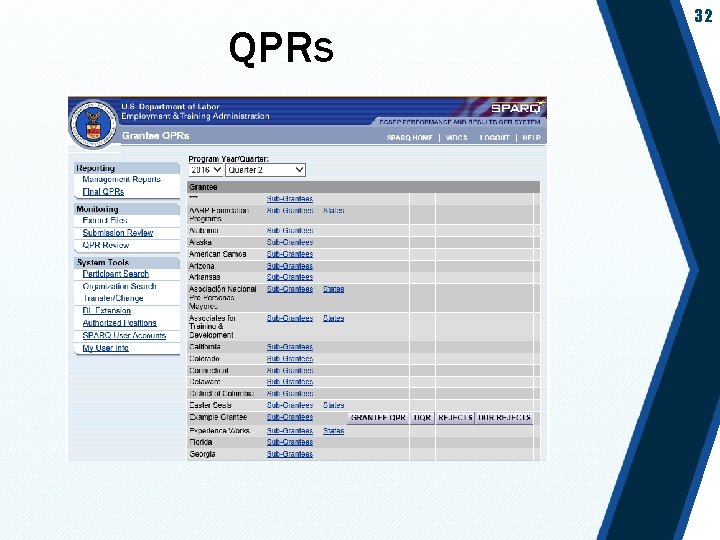Open Sub-Grantees in the *** row

point(290,199)
